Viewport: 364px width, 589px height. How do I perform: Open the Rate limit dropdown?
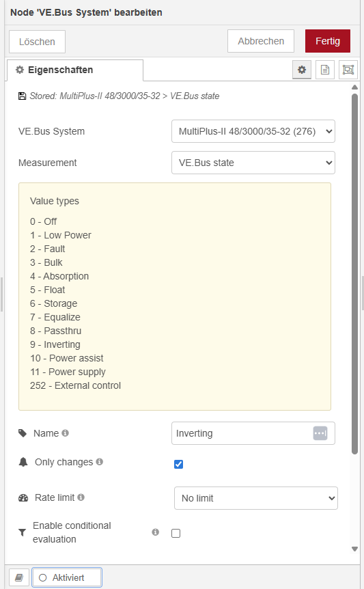coord(256,498)
